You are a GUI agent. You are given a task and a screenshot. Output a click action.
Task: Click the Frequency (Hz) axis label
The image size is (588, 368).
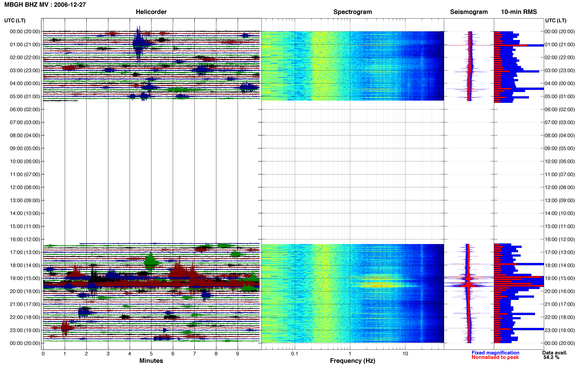tap(352, 361)
